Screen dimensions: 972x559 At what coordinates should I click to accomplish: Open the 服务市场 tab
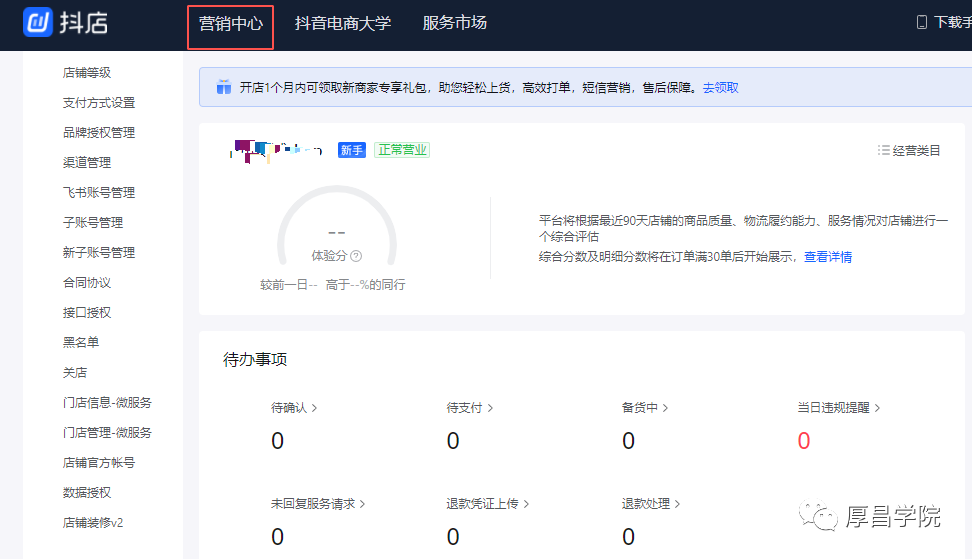(454, 24)
